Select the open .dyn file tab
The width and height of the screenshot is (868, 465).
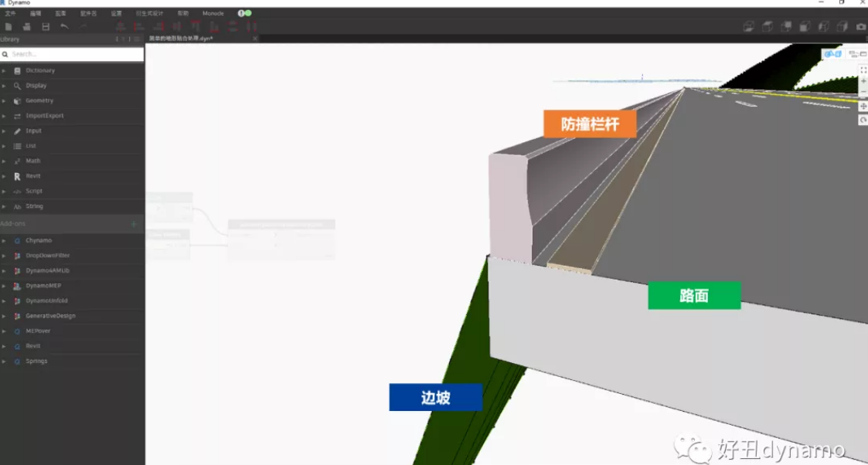click(181, 39)
